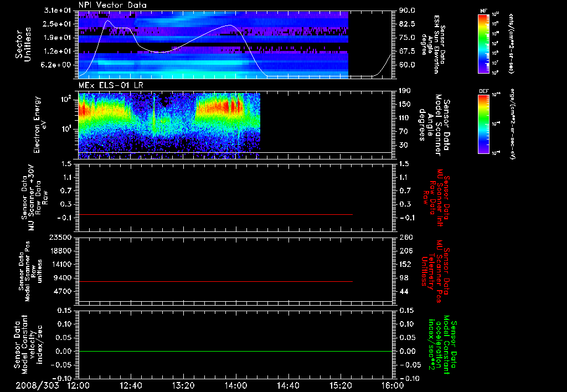Click the 90.0 sun elevation tick

click(x=407, y=11)
